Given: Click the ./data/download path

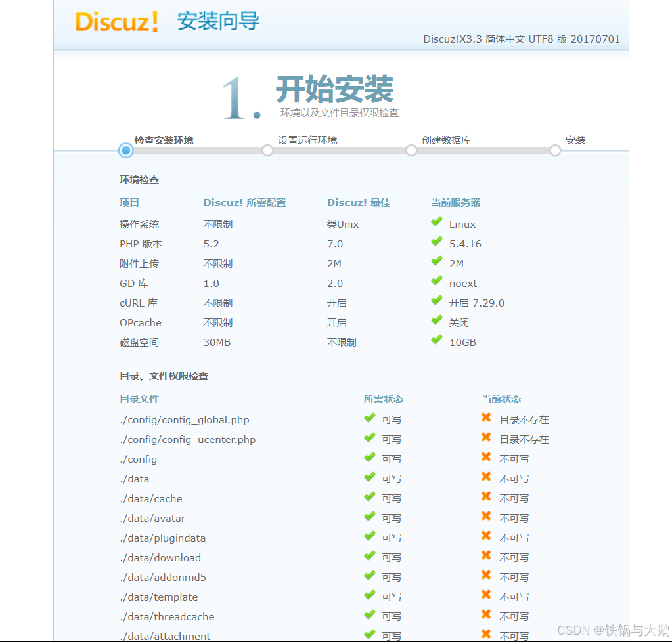Looking at the screenshot, I should [160, 558].
